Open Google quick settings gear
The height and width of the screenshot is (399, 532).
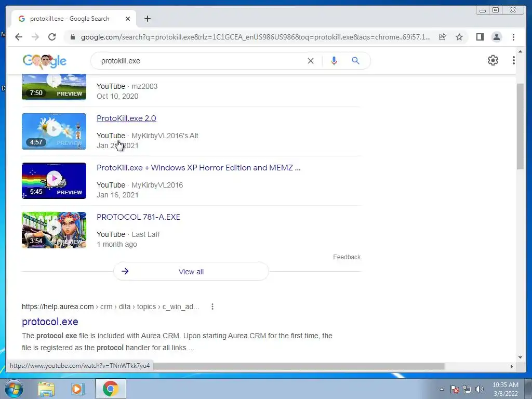(x=493, y=60)
